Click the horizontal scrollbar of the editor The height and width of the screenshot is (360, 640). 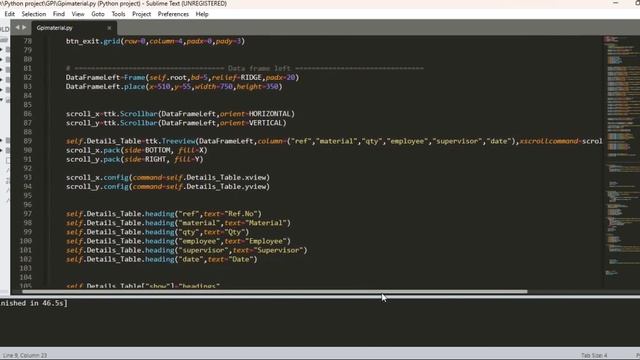pos(275,291)
